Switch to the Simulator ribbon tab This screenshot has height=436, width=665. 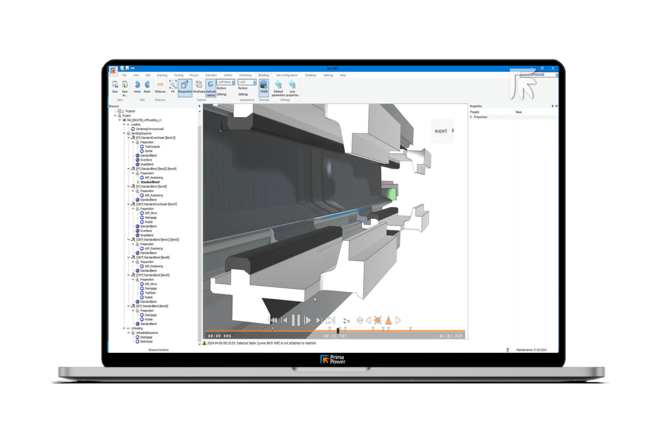211,75
